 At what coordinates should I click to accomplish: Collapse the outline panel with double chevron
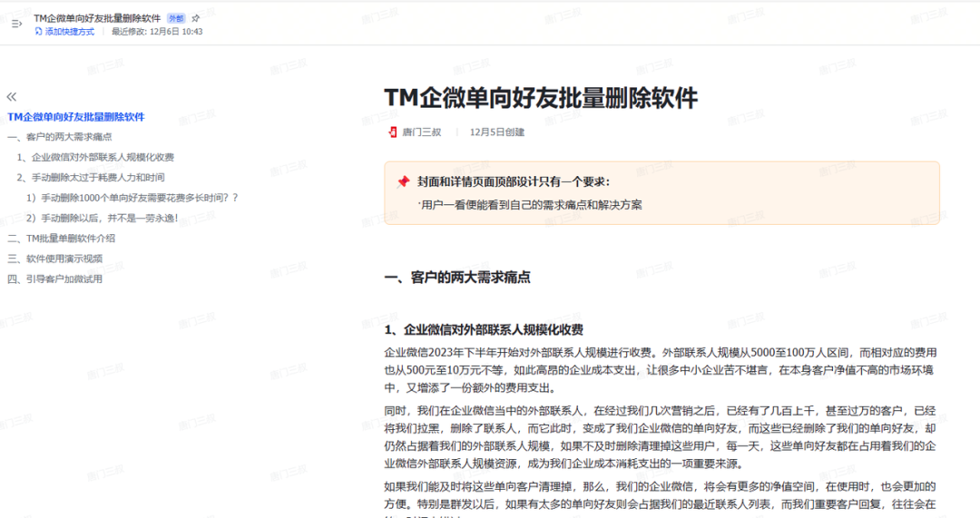11,97
